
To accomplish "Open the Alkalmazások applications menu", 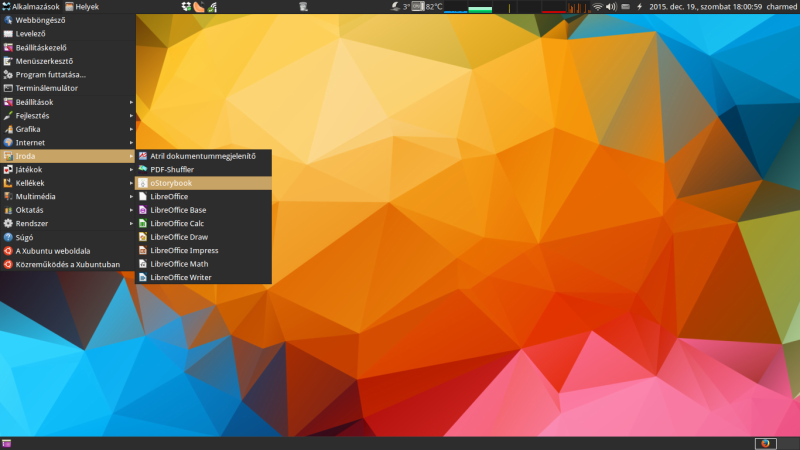I will [x=31, y=7].
